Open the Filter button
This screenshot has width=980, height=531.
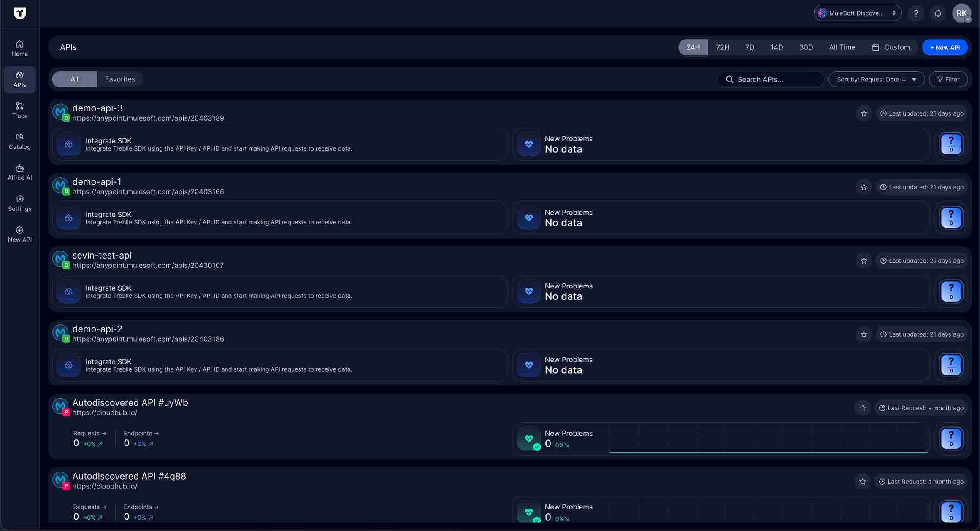948,79
